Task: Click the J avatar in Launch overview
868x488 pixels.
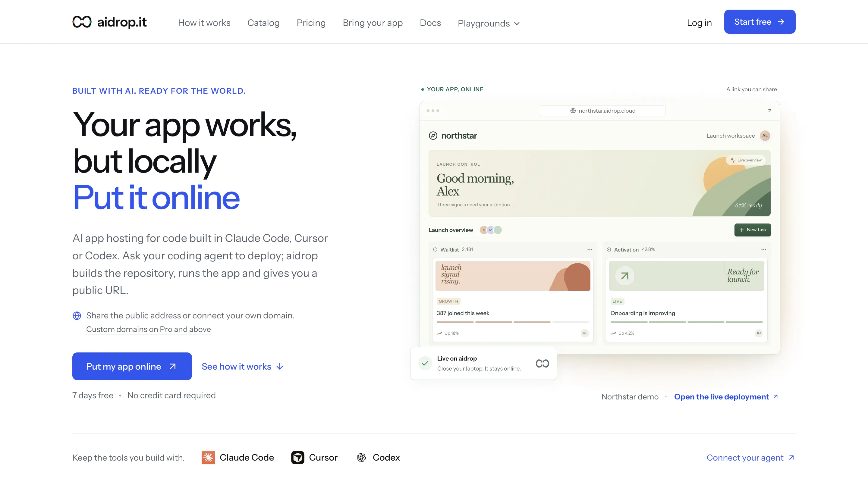Action: tap(498, 230)
